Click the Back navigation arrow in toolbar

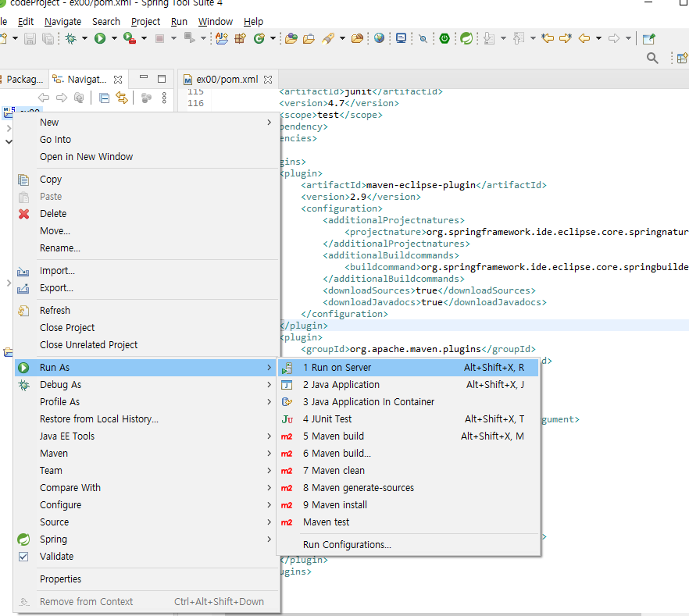(x=584, y=38)
